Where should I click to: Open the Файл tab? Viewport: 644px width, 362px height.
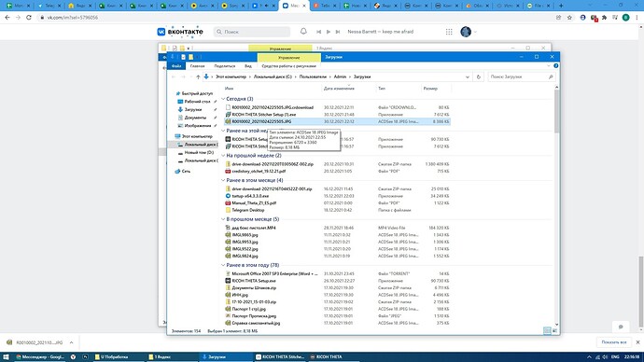tap(176, 65)
